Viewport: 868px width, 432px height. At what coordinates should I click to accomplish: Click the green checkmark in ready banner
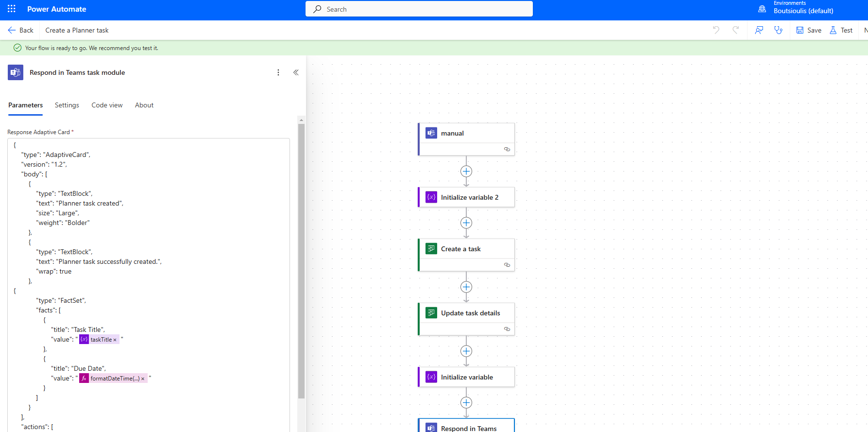pyautogui.click(x=17, y=48)
